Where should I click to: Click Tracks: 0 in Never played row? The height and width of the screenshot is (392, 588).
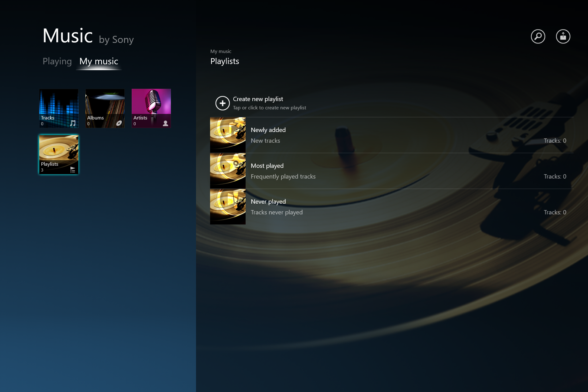[x=555, y=212]
